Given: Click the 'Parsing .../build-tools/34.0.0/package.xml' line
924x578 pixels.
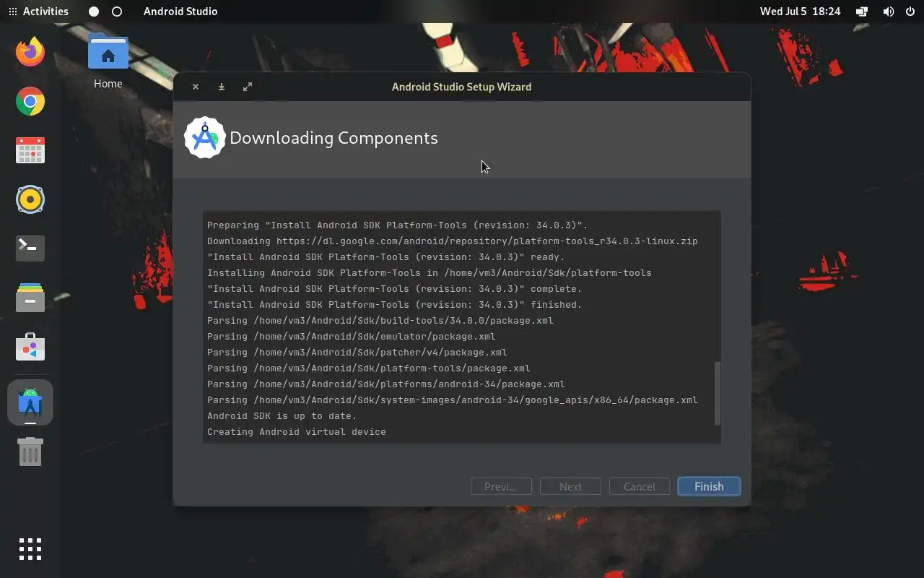Looking at the screenshot, I should pos(380,321).
